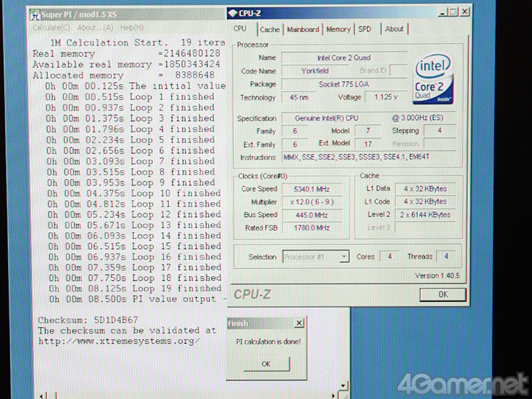Click the Specification field 'Genuine Intel(R) CPU'
Image resolution: width=532 pixels, height=399 pixels.
click(369, 118)
